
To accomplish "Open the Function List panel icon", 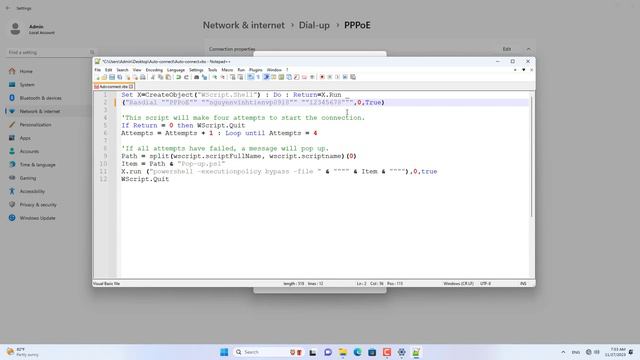I will 297,77.
